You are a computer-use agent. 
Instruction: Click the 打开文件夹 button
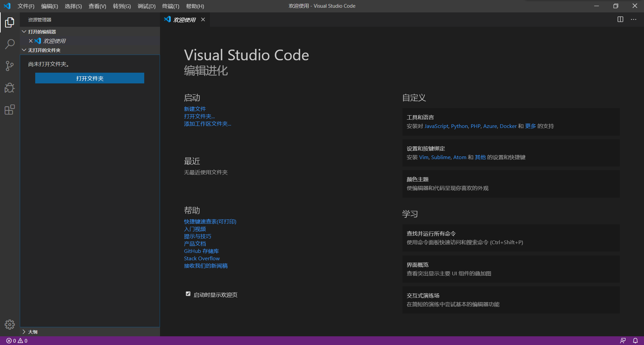tap(89, 78)
